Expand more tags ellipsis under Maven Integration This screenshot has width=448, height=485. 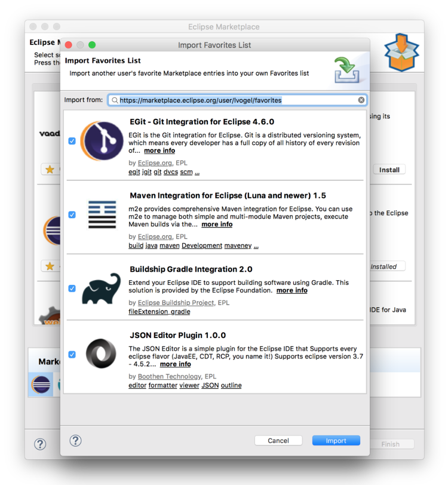256,246
